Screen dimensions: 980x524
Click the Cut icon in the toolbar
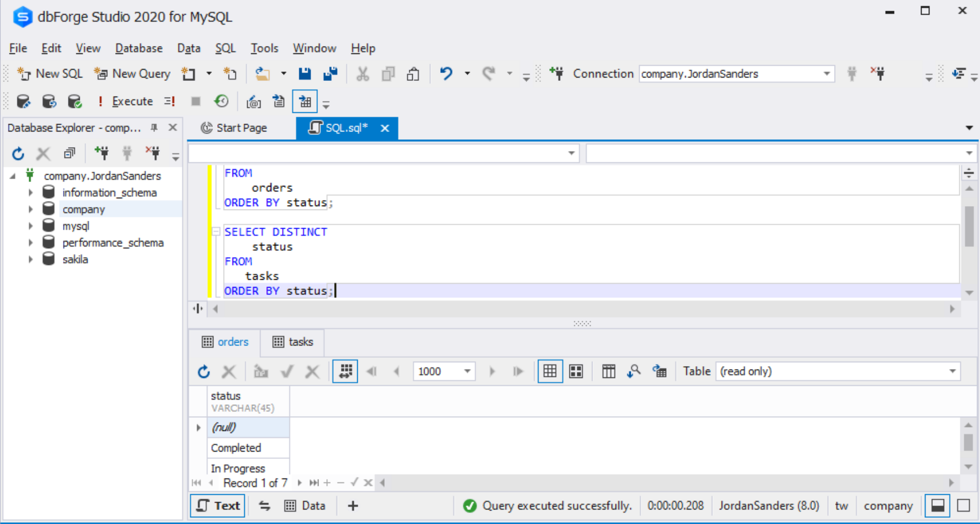(363, 74)
